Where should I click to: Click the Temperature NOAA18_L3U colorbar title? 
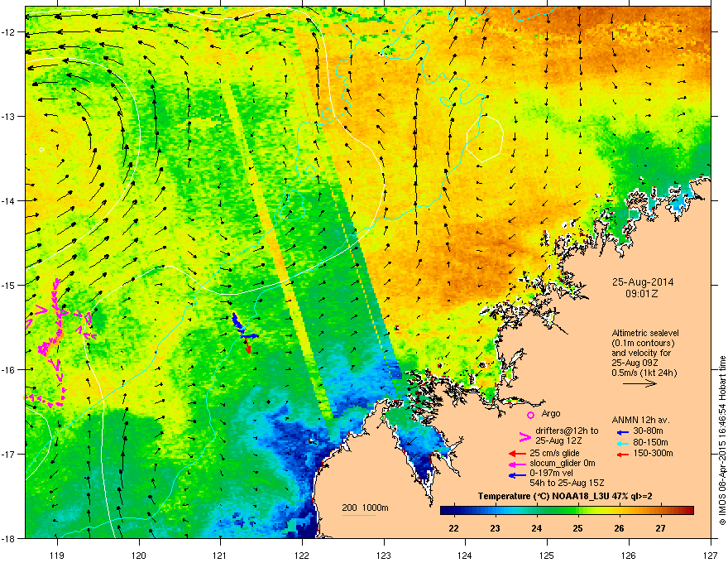pos(565,496)
